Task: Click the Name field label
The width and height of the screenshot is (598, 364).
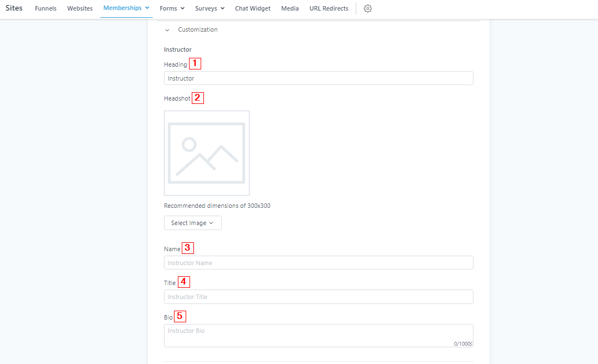Action: click(172, 249)
